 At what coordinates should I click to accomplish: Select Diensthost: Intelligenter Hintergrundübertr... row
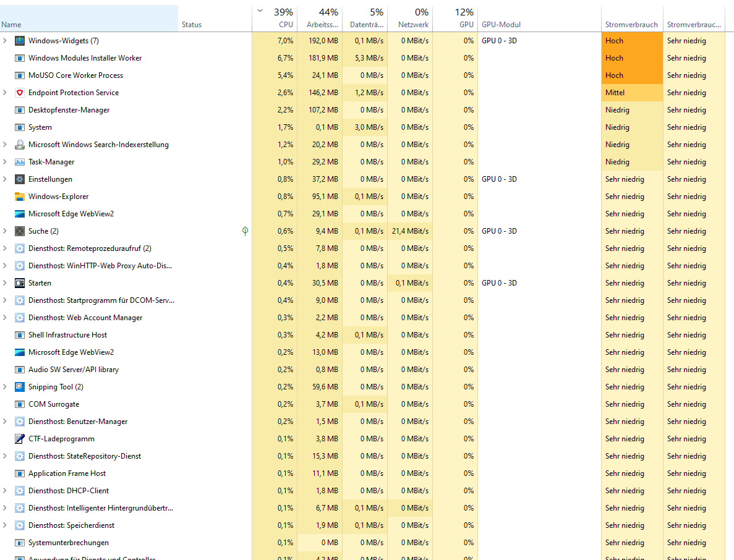362,508
